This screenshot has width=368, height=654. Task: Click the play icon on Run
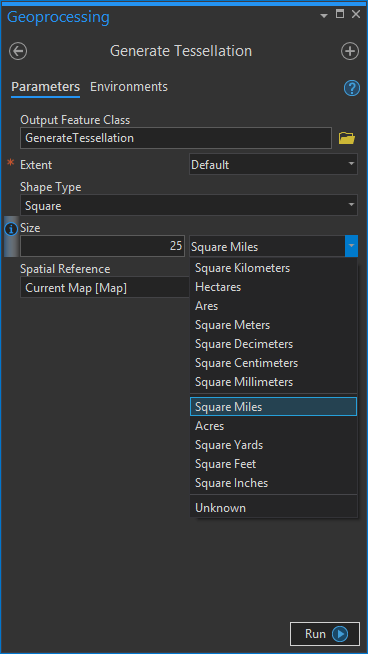tap(340, 634)
